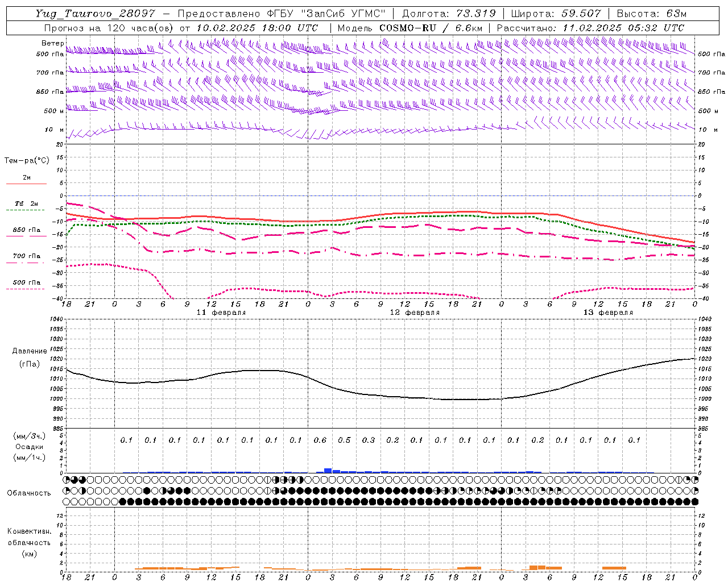
Task: Click the Высота: 63м value
Action: (652, 14)
